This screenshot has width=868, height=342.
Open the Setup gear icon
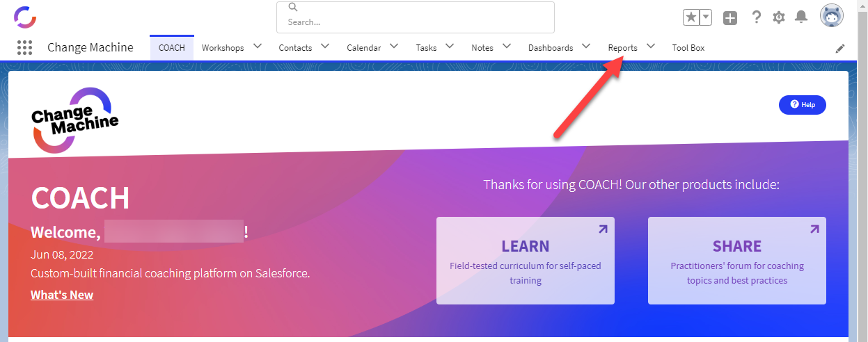click(x=779, y=17)
